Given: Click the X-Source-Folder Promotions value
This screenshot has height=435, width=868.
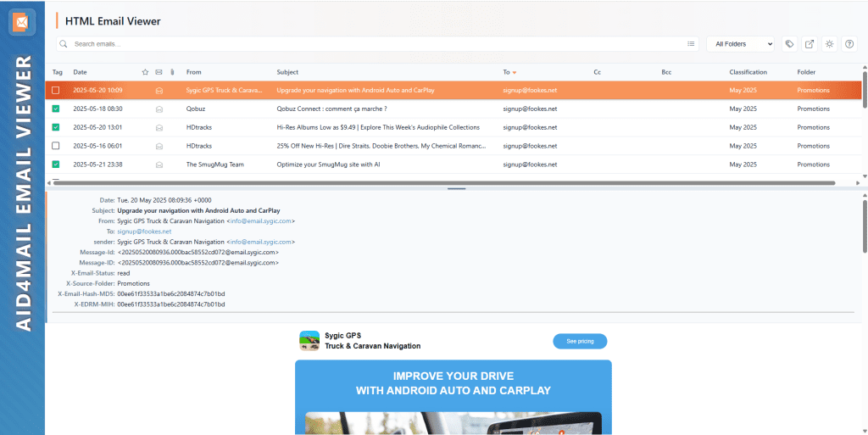Looking at the screenshot, I should pos(133,283).
